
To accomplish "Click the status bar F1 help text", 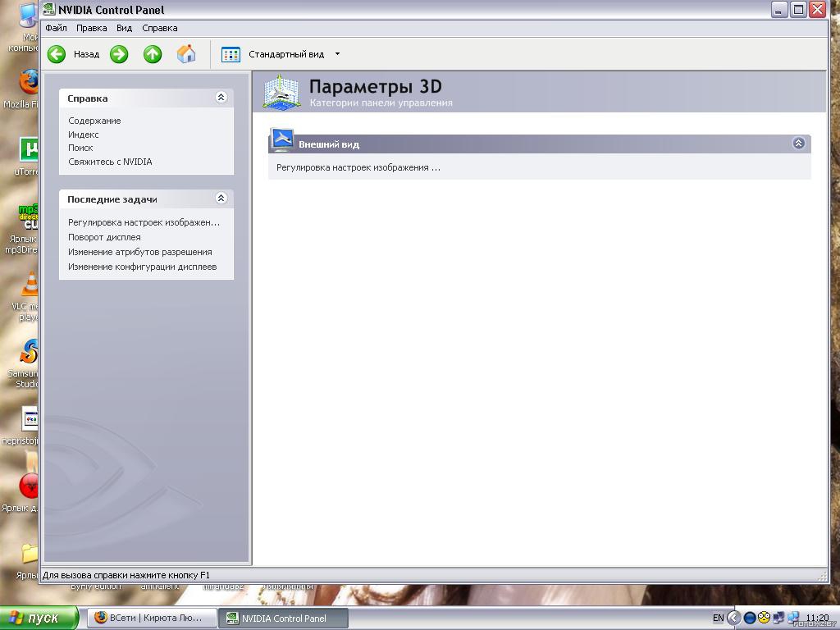I will pyautogui.click(x=126, y=575).
